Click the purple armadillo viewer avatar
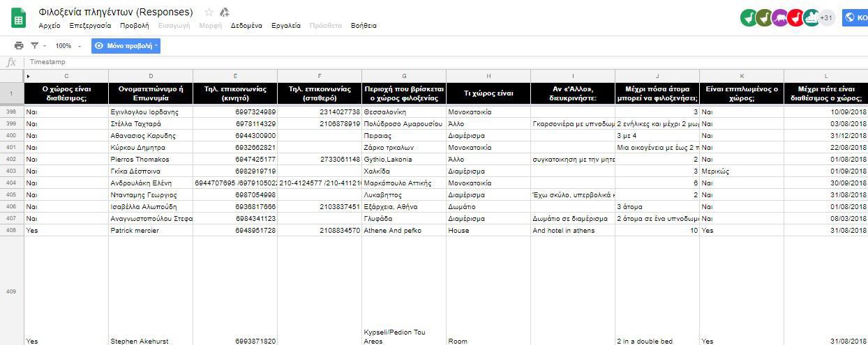 (x=779, y=17)
